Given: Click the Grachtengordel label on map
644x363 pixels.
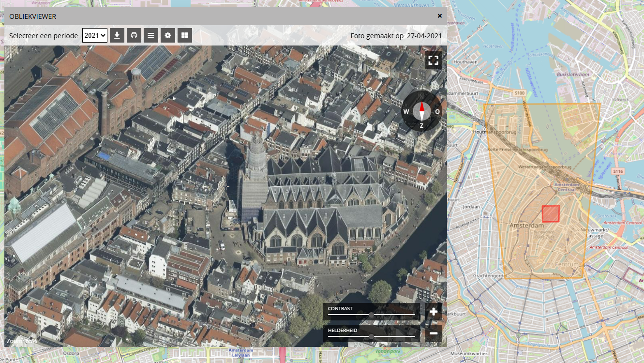Looking at the screenshot, I should click(490, 275).
